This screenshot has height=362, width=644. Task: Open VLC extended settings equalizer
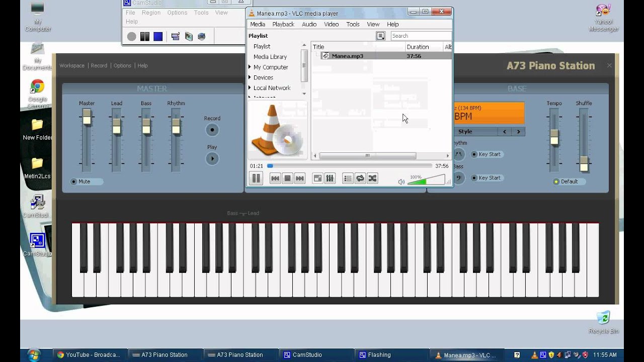(330, 178)
